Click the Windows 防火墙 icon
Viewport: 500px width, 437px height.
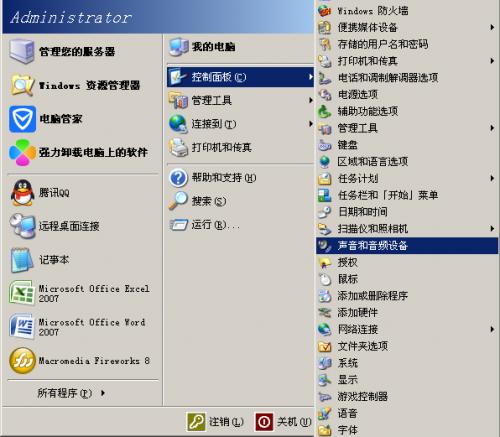(324, 11)
